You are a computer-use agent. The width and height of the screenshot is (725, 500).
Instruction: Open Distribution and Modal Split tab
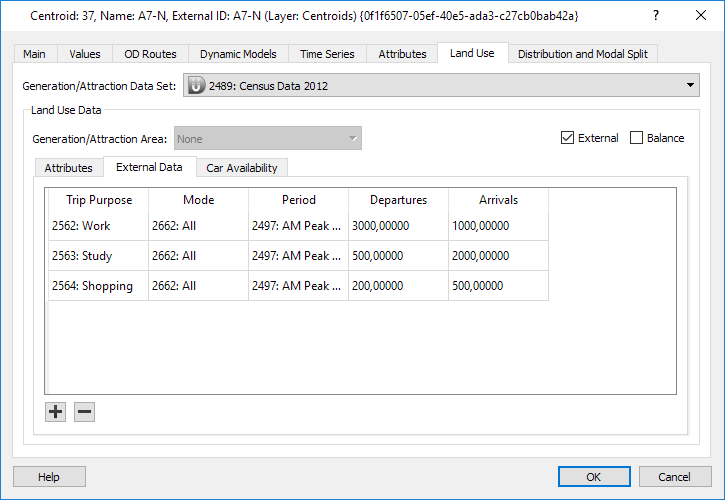click(x=583, y=54)
